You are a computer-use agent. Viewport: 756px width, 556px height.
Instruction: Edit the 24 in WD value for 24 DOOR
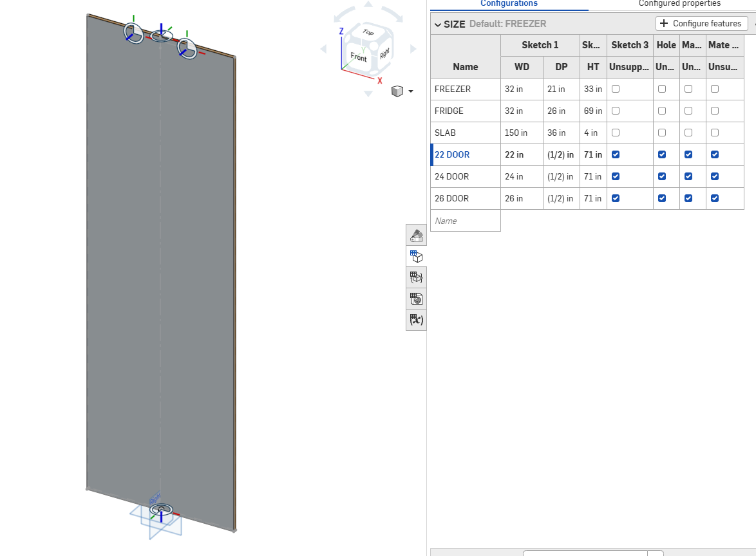522,176
